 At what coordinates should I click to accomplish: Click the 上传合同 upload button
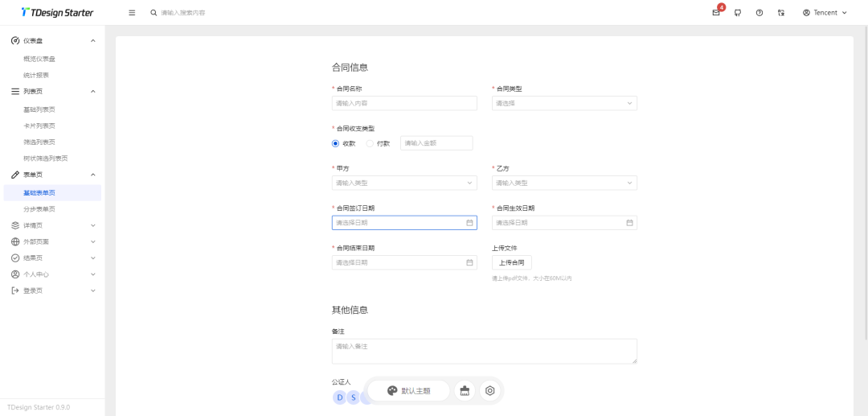pos(511,262)
